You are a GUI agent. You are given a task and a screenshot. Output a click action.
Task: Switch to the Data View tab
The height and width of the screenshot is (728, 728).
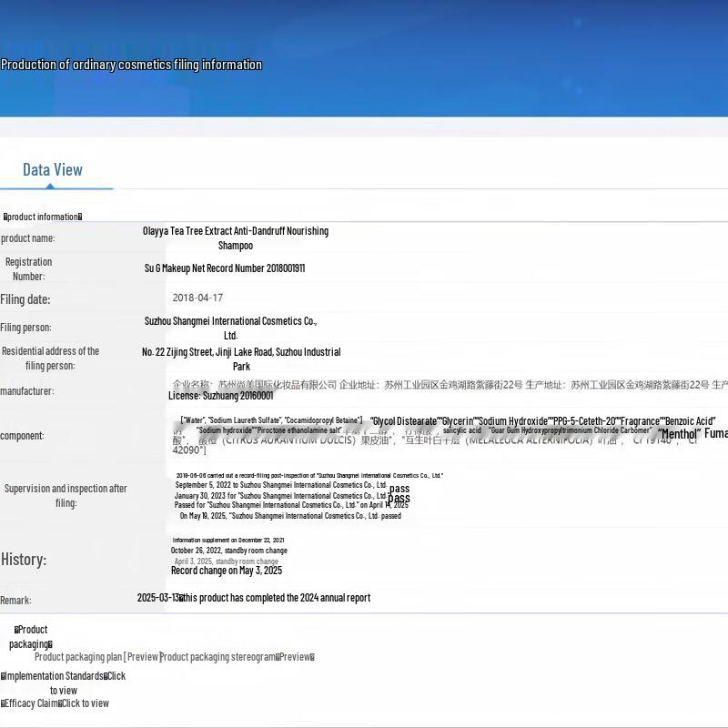53,170
